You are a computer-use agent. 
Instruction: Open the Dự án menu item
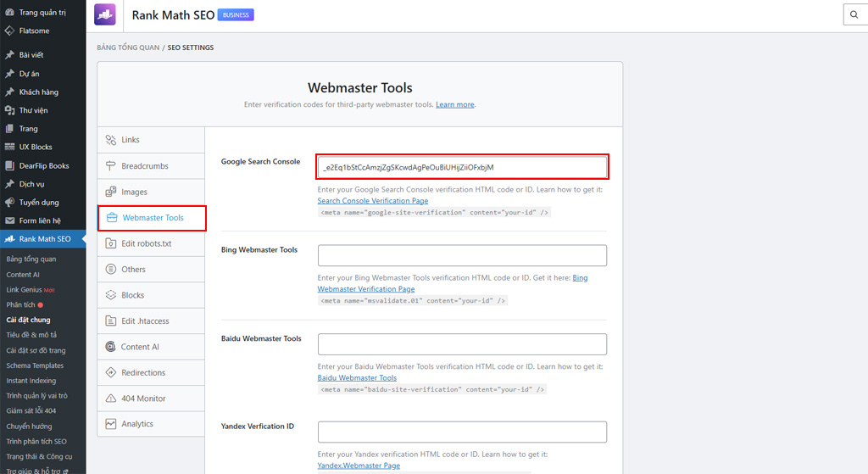coord(42,74)
